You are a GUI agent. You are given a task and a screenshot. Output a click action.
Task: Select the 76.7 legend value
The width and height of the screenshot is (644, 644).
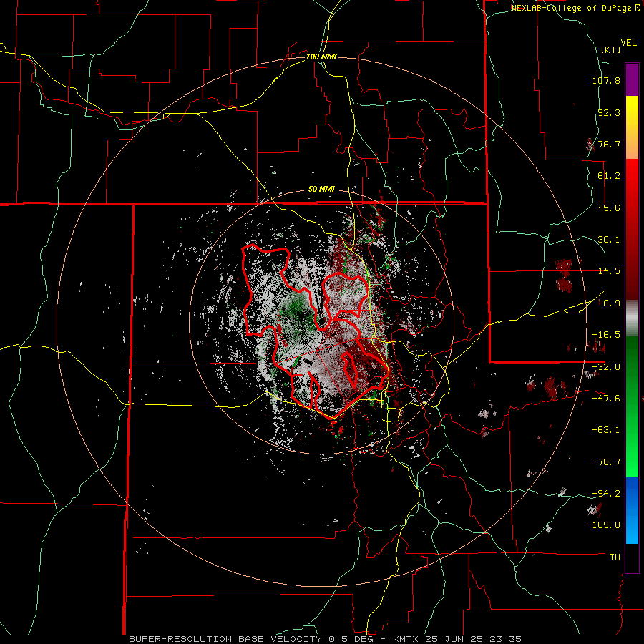pos(609,144)
